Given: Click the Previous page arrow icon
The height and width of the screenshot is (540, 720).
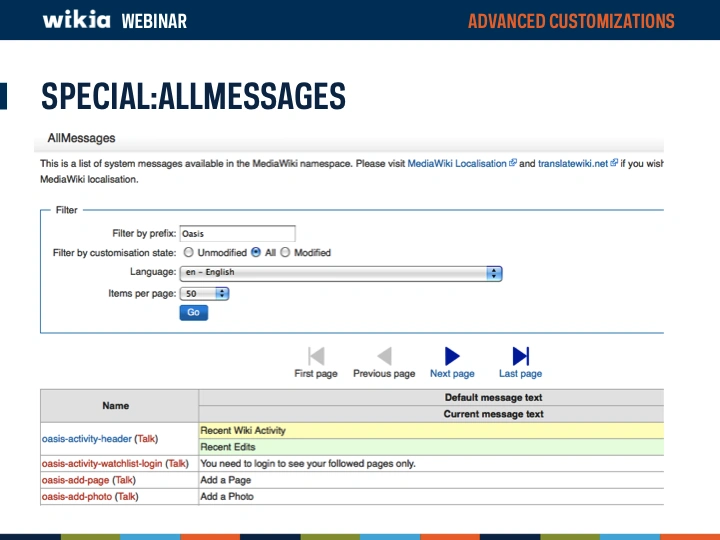Looking at the screenshot, I should pos(384,356).
